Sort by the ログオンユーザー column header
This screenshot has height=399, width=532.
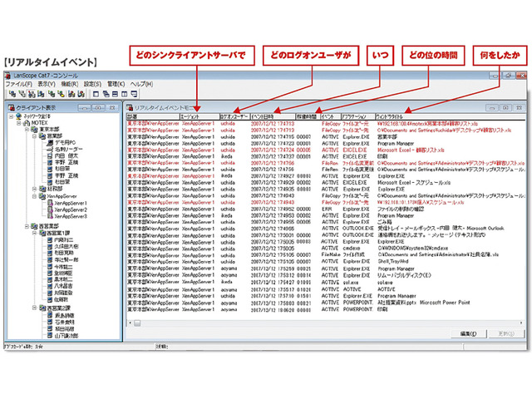(234, 116)
